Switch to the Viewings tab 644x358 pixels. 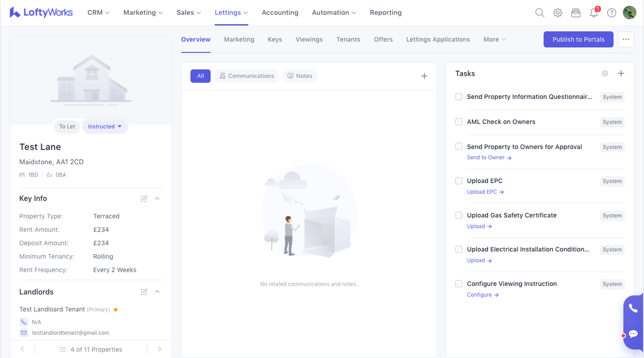coord(309,39)
